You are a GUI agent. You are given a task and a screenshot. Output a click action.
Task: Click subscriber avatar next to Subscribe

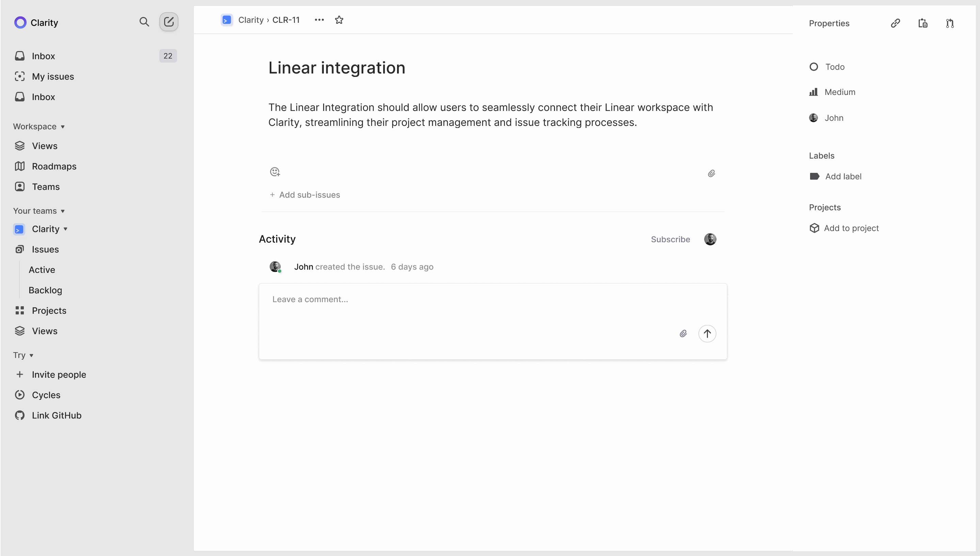click(710, 240)
